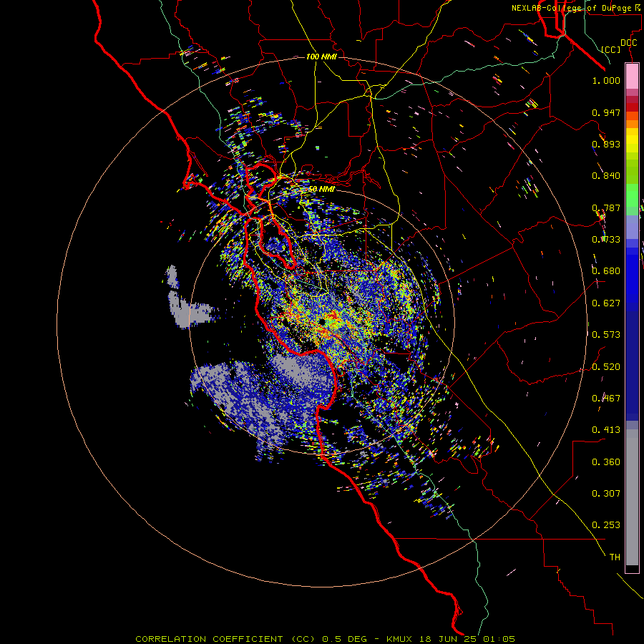Click the 0.733 legend value
The height and width of the screenshot is (644, 644).
coord(606,240)
